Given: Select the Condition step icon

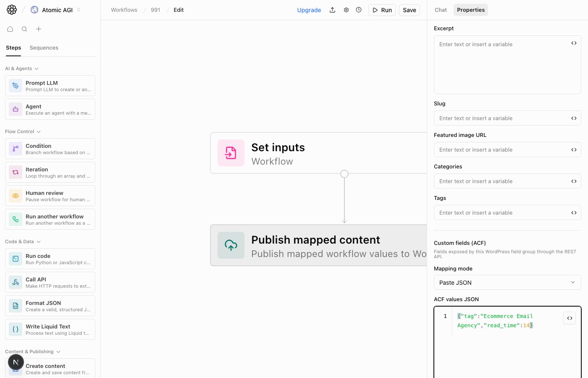Looking at the screenshot, I should coord(16,149).
